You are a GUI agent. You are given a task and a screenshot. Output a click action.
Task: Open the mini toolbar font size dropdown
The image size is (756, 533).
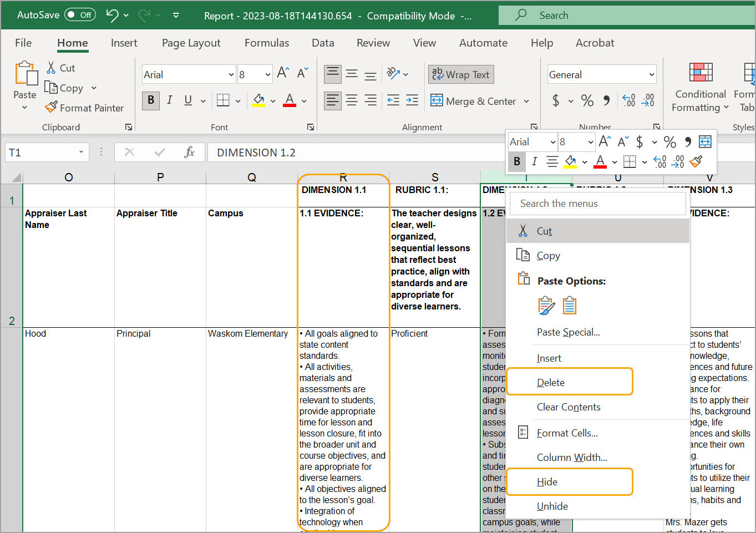pyautogui.click(x=591, y=142)
